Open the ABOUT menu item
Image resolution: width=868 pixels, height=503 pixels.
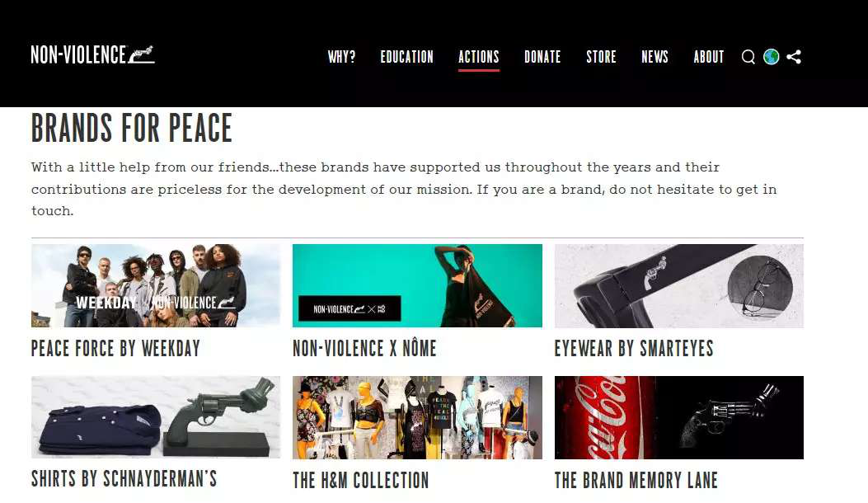tap(709, 57)
